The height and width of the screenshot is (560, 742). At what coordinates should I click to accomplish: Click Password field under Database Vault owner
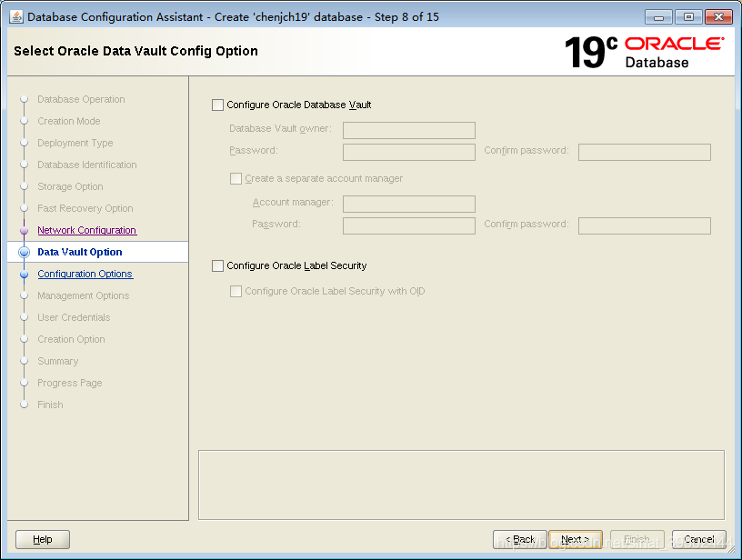[409, 153]
